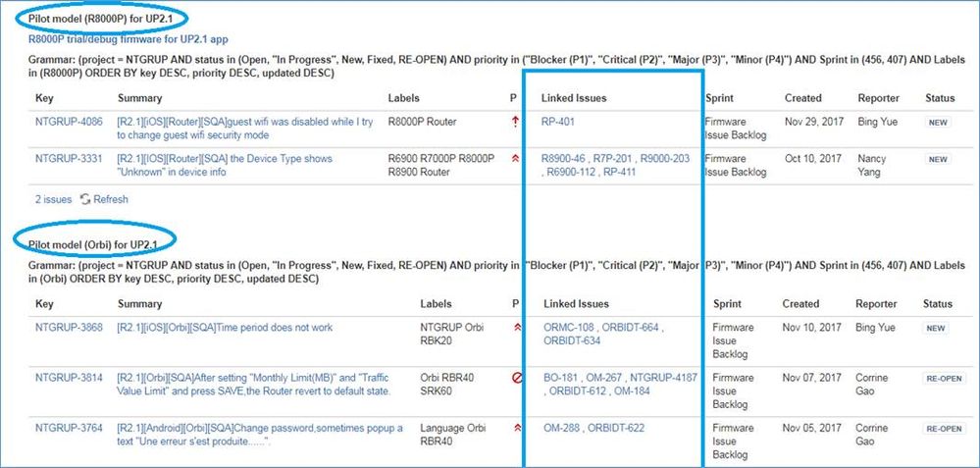
Task: Open linked issue OM-288
Action: 562,428
